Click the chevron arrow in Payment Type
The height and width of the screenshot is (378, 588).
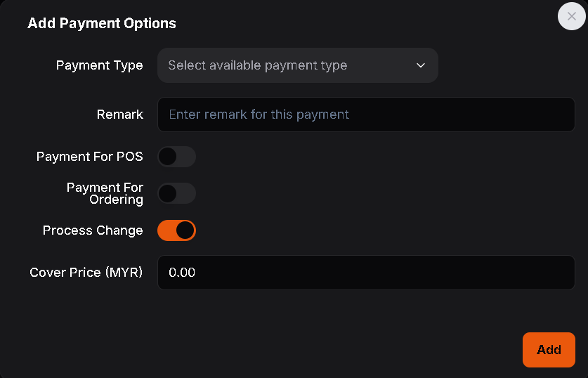(421, 65)
